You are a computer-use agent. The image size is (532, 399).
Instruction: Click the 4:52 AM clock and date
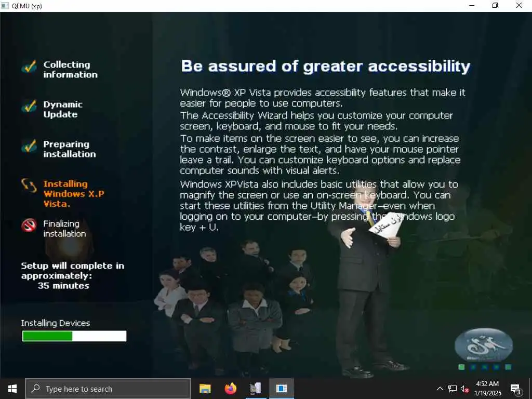(487, 389)
